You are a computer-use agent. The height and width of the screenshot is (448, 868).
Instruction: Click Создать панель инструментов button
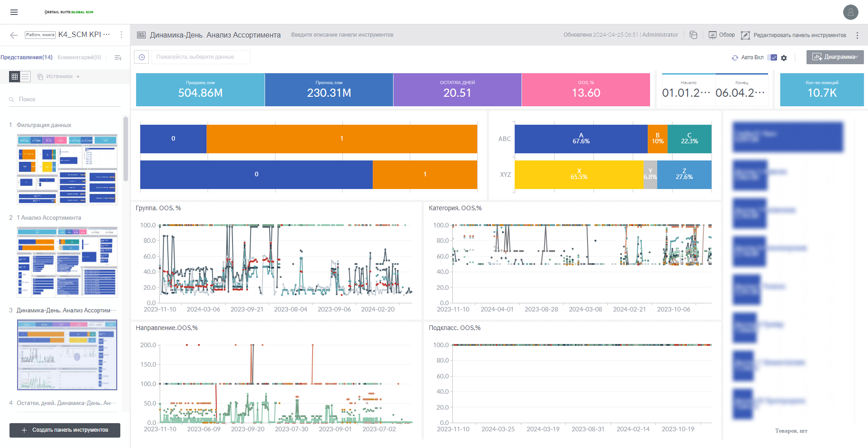[x=65, y=430]
